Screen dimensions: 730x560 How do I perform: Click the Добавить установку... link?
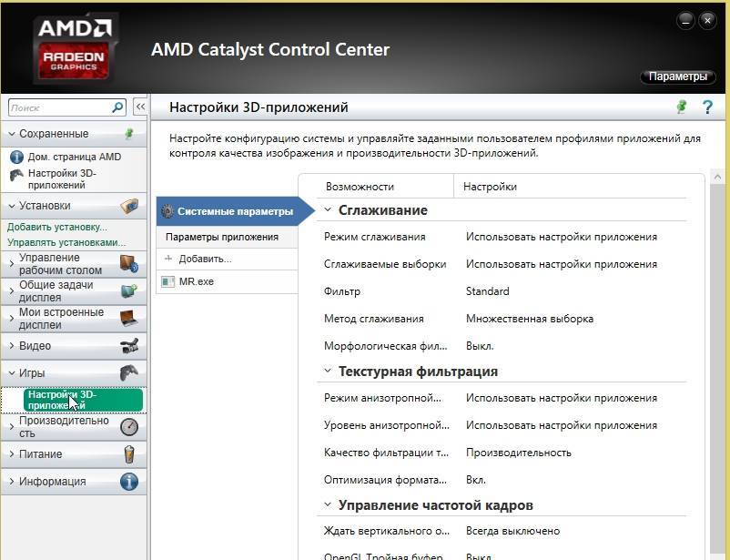pyautogui.click(x=56, y=227)
